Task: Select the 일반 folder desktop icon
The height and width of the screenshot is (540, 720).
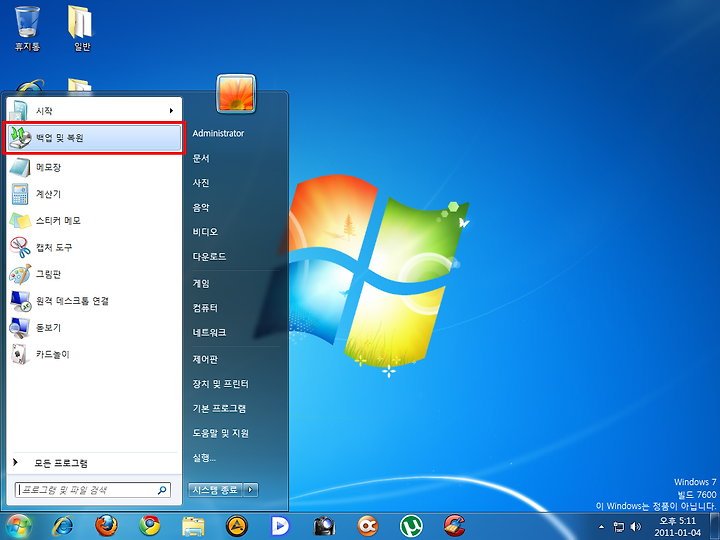Action: [x=82, y=28]
